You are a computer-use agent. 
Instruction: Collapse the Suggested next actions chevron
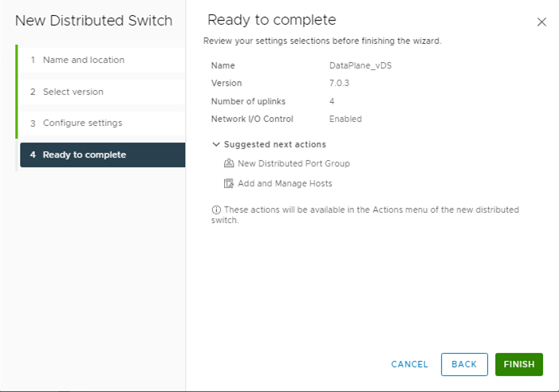(x=216, y=144)
